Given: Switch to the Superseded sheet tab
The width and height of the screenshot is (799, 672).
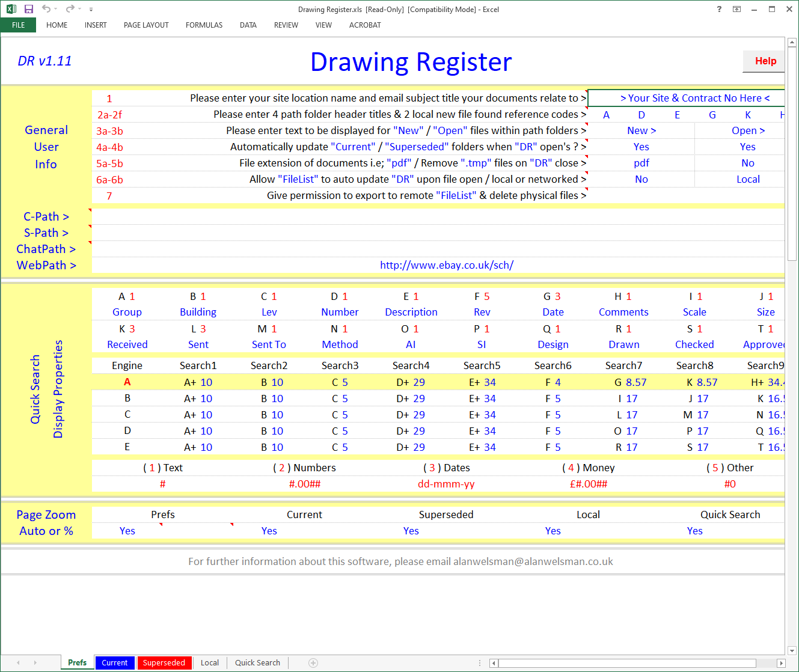Looking at the screenshot, I should [164, 662].
